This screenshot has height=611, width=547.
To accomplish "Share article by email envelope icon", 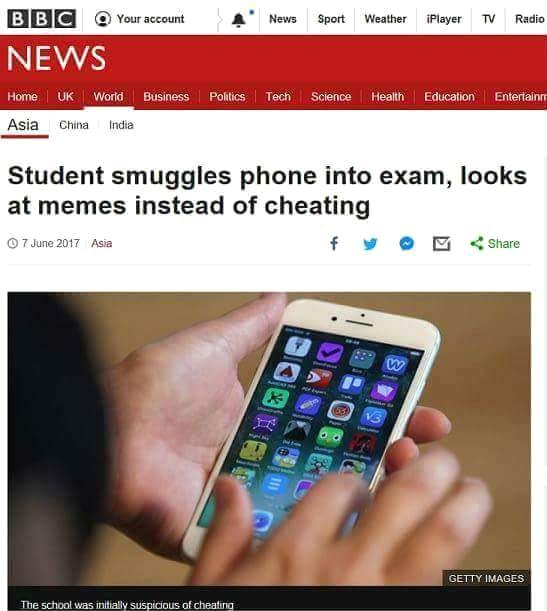I will 442,244.
